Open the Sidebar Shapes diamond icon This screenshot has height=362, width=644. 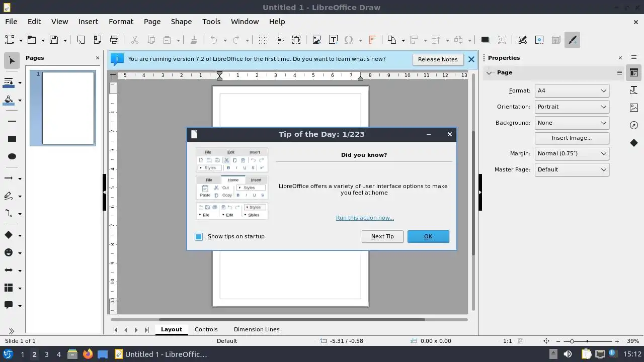634,143
